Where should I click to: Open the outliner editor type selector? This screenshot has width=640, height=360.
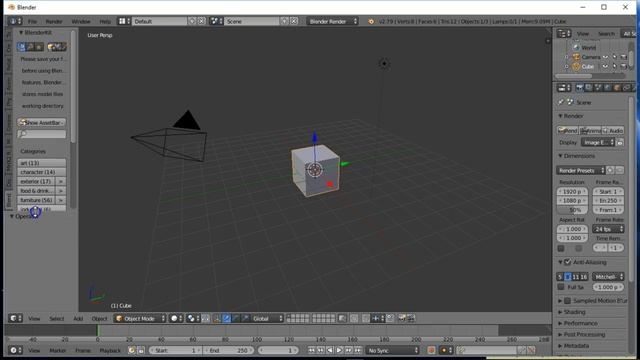pos(564,33)
